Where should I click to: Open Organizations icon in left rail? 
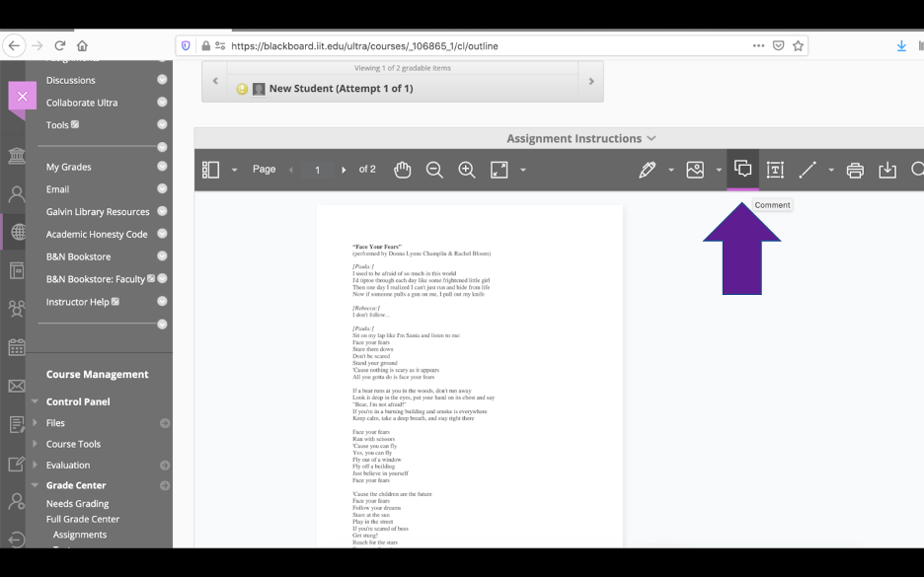(17, 309)
